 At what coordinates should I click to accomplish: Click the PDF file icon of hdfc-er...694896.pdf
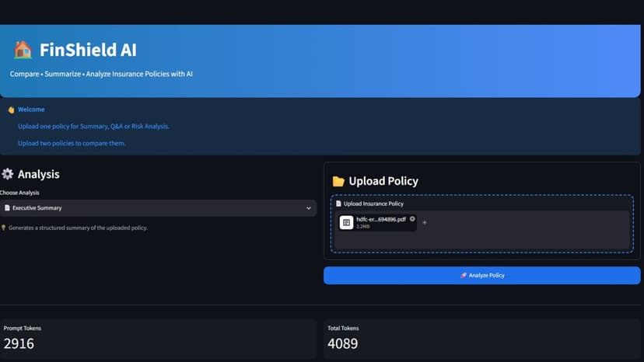coord(346,222)
